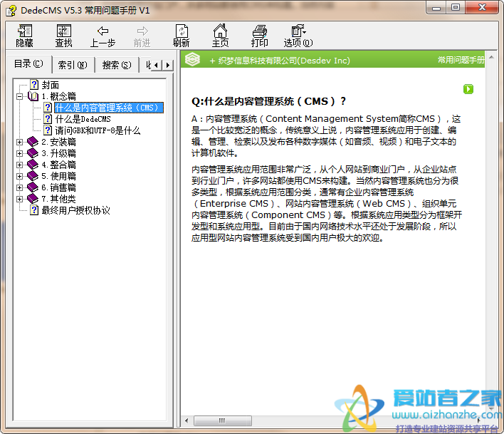Switch to the 索引 (Index) tab
The width and height of the screenshot is (504, 434).
[73, 65]
